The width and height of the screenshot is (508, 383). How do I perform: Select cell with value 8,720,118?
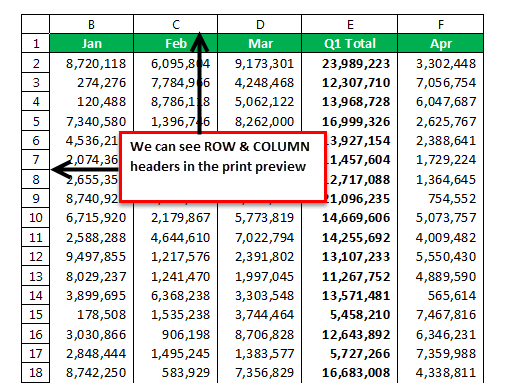click(x=91, y=63)
